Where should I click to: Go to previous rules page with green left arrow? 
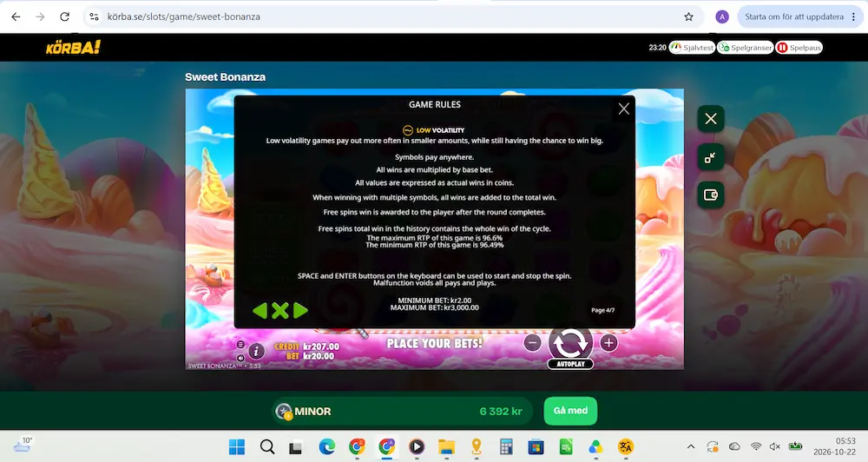pyautogui.click(x=260, y=311)
